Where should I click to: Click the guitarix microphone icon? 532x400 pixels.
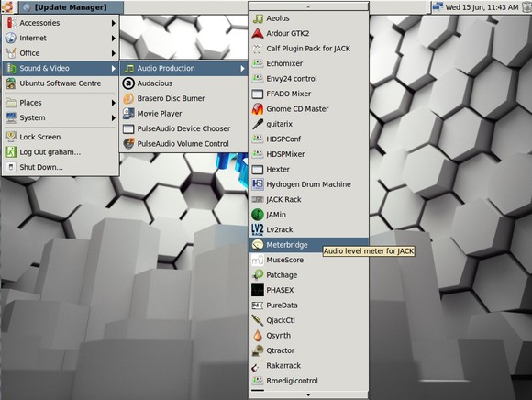click(258, 124)
